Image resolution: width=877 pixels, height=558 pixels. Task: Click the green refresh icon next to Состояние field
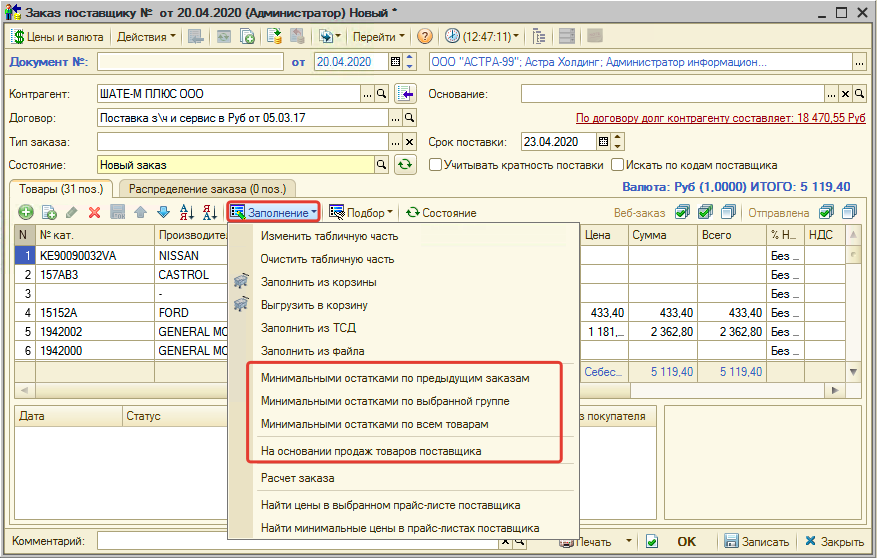[406, 165]
